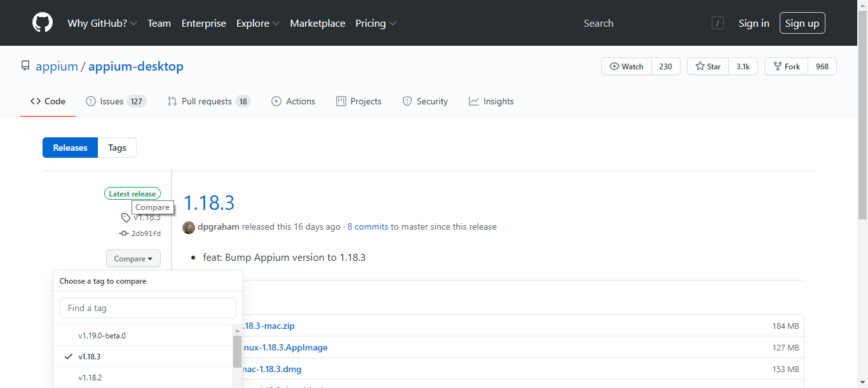Viewport: 868px width, 388px height.
Task: Open the Security tab
Action: (x=425, y=101)
